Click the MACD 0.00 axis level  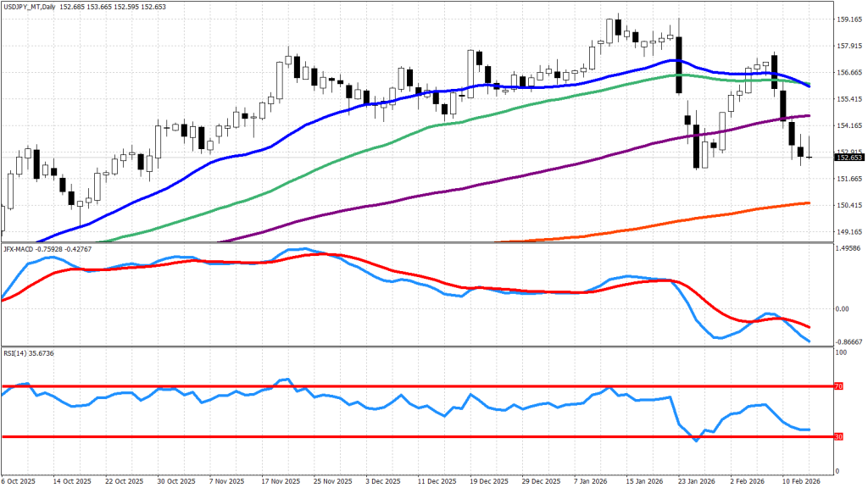pyautogui.click(x=843, y=308)
